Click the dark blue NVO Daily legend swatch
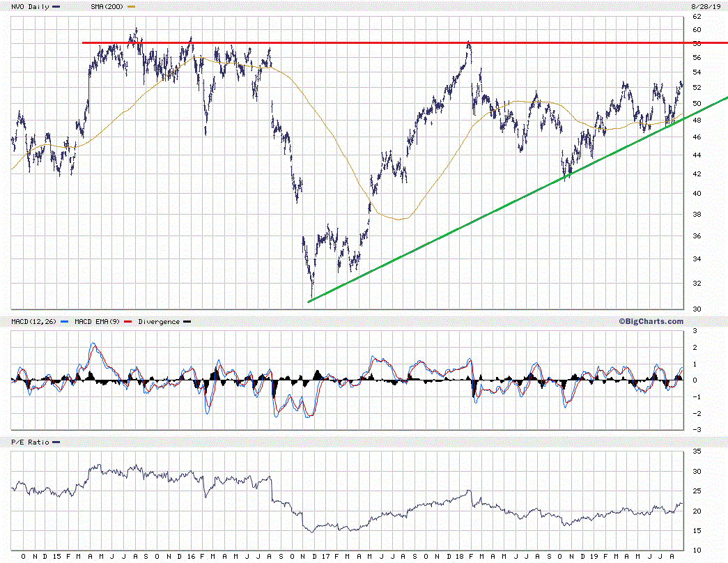This screenshot has width=728, height=563. click(x=56, y=6)
